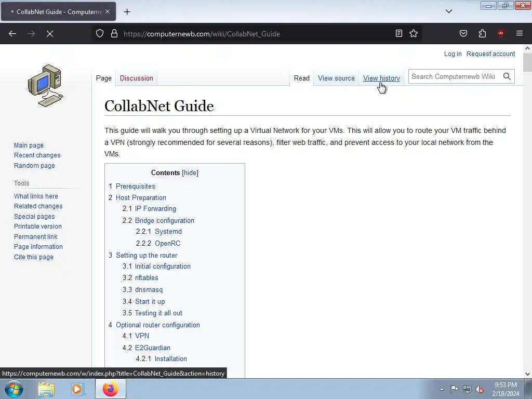The width and height of the screenshot is (532, 399).
Task: Collapse contents with the hide link
Action: [190, 172]
